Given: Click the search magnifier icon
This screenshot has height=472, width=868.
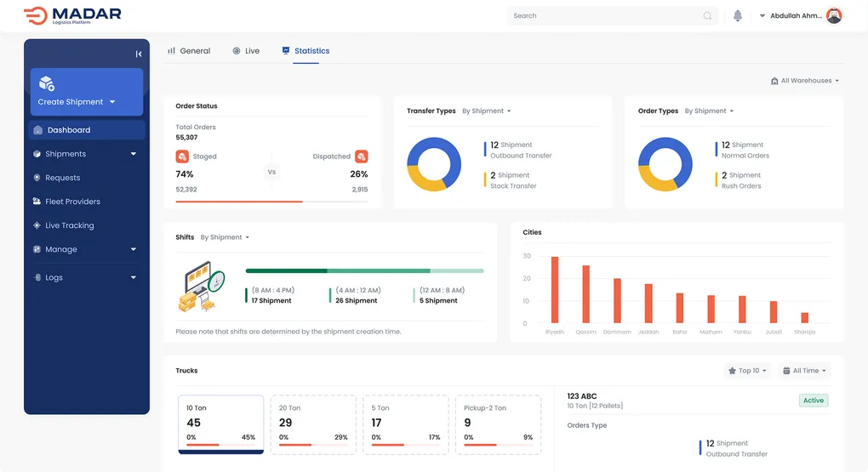Looking at the screenshot, I should click(707, 15).
